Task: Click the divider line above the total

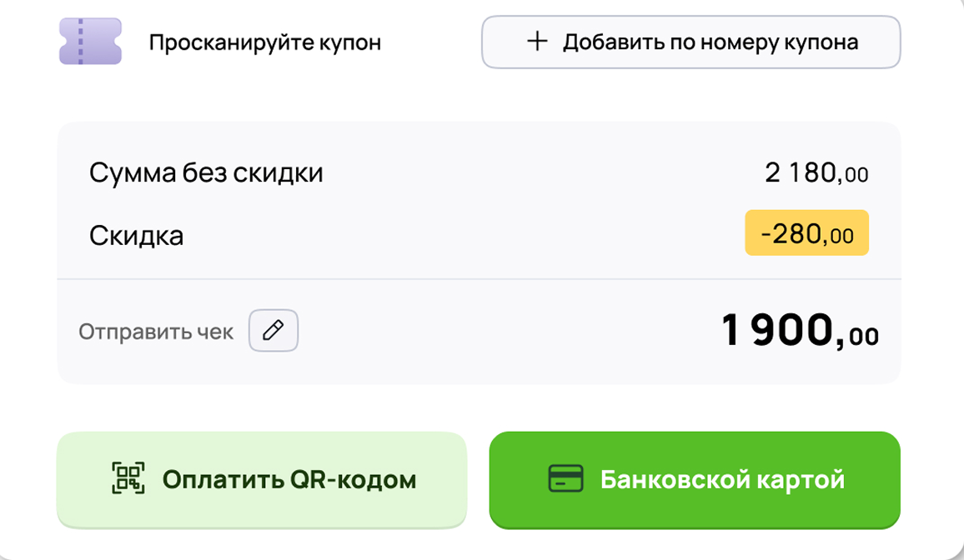Action: pyautogui.click(x=479, y=278)
